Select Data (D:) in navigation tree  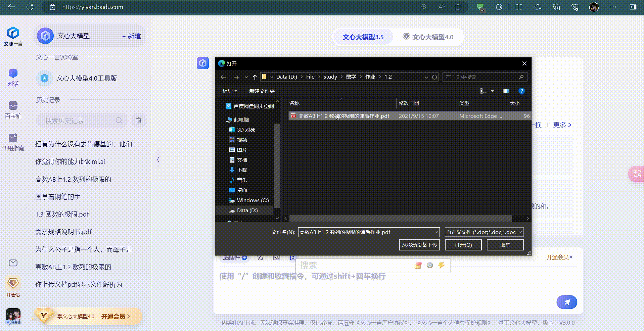coord(247,210)
